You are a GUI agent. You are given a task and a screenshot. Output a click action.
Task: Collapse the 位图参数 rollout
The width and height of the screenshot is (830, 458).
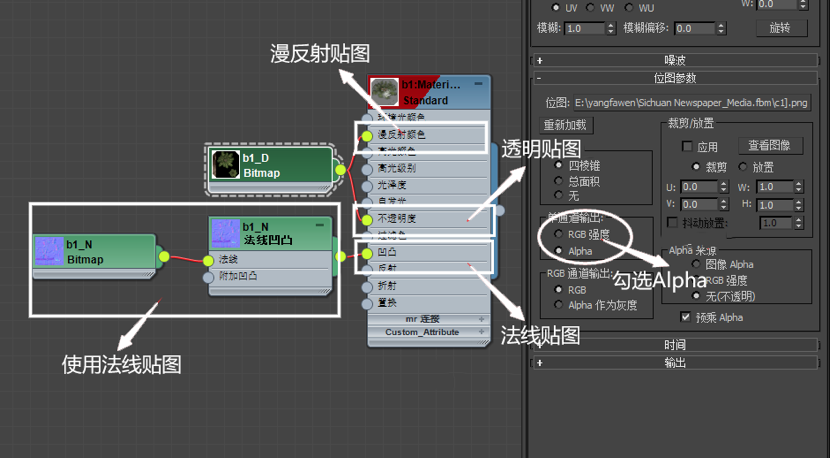pyautogui.click(x=675, y=78)
